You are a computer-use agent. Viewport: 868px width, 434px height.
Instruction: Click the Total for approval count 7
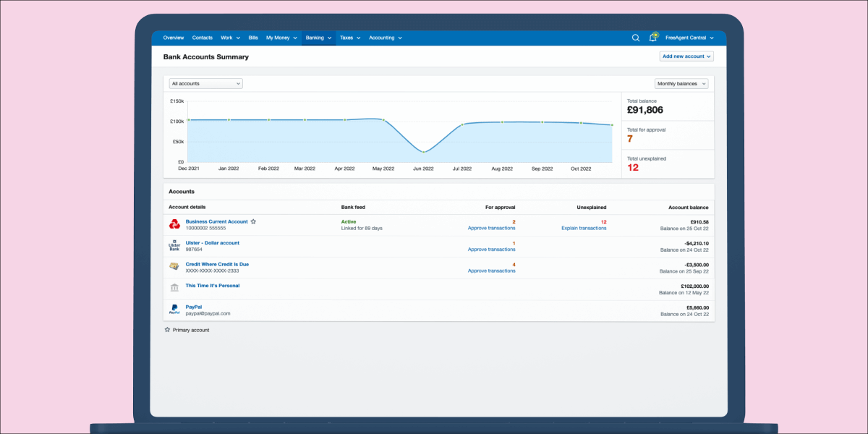coord(630,139)
